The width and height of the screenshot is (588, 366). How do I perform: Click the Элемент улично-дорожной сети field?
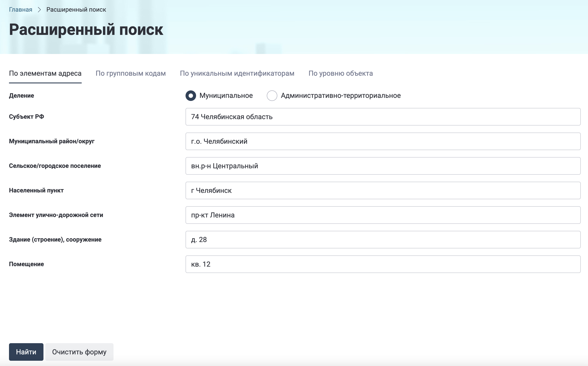(x=383, y=215)
